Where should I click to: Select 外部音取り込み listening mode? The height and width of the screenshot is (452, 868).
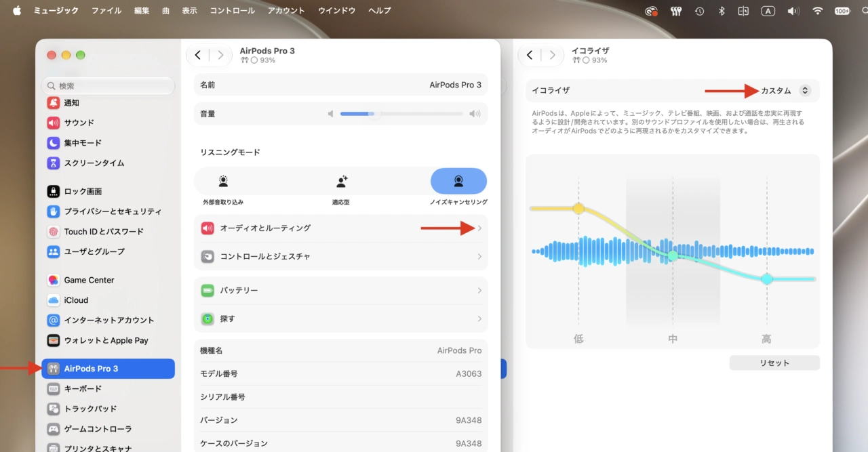223,181
